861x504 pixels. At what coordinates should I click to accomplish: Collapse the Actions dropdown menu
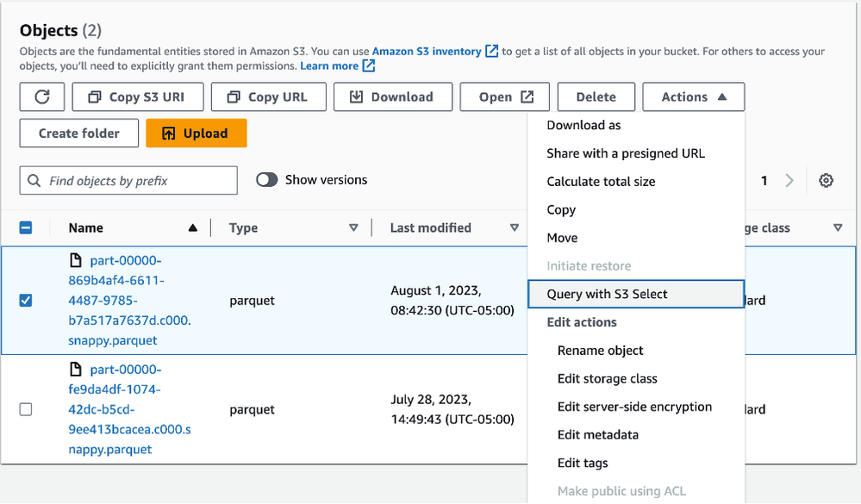693,97
